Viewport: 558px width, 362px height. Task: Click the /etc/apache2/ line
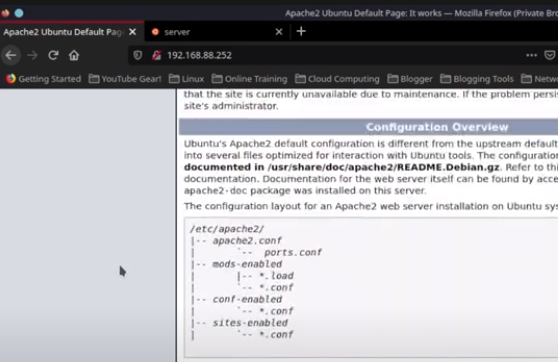click(227, 229)
